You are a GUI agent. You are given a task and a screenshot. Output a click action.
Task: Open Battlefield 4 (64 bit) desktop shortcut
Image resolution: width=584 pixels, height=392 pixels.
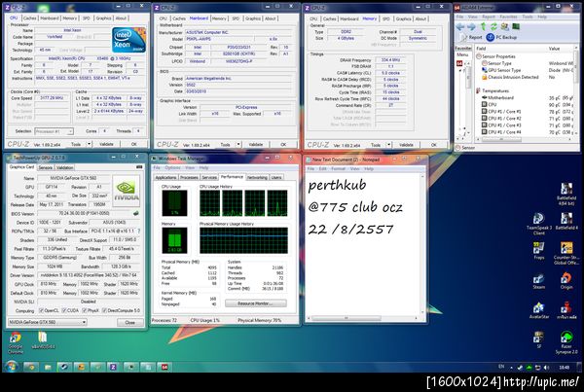[567, 194]
